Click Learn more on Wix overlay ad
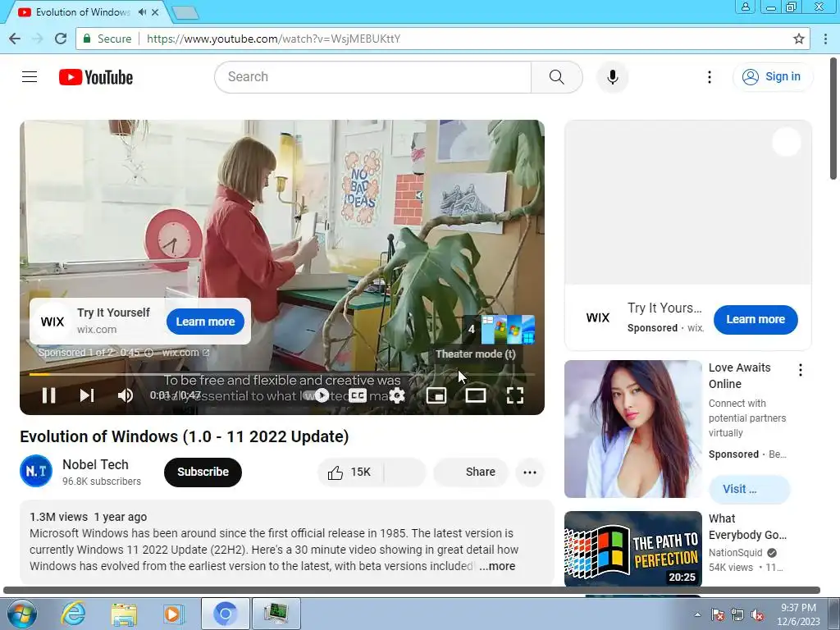 206,322
